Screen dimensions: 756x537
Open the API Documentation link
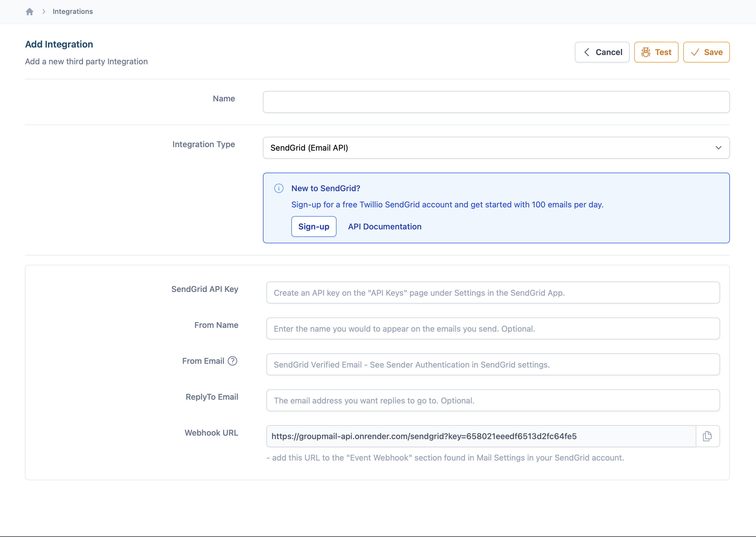click(384, 227)
